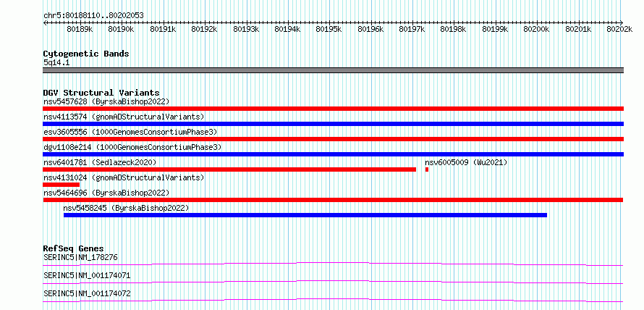Viewport: 644px width, 310px height.
Task: Click the 5q14.1 band label
Action: [x=56, y=63]
